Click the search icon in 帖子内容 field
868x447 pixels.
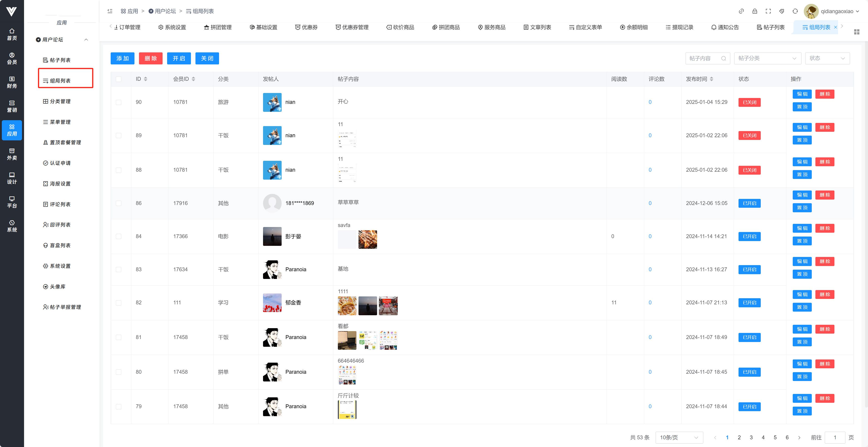[x=723, y=58]
